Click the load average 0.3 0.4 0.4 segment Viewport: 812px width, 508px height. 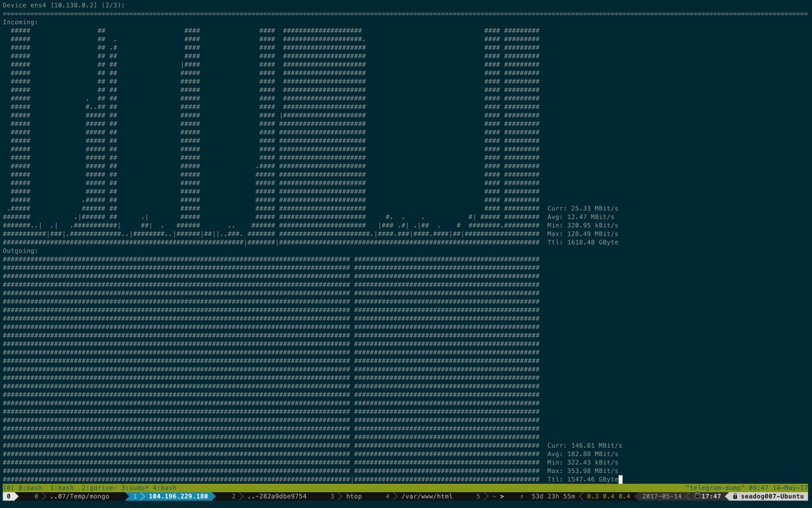coord(608,497)
